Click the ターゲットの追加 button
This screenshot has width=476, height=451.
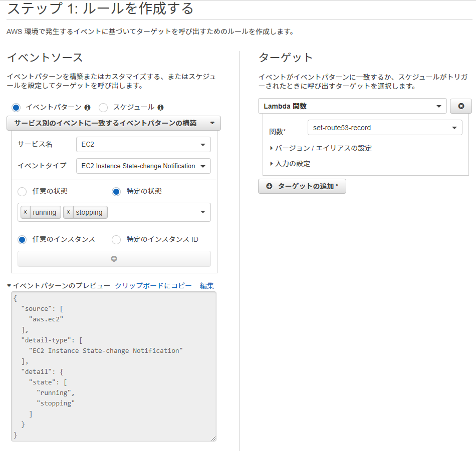tap(302, 186)
